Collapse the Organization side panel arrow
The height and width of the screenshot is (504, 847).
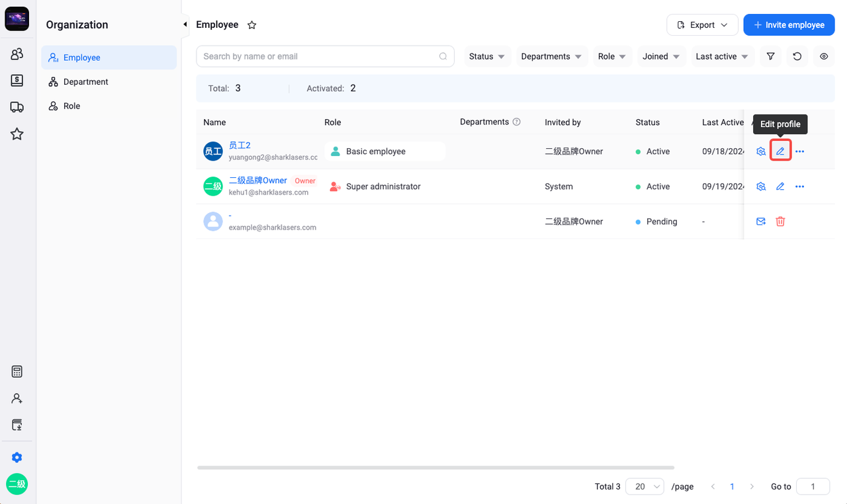(185, 24)
